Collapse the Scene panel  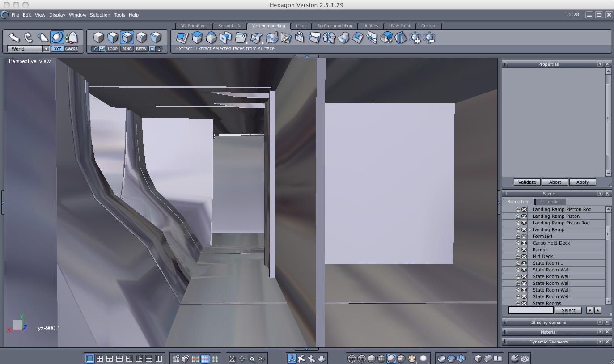click(600, 194)
